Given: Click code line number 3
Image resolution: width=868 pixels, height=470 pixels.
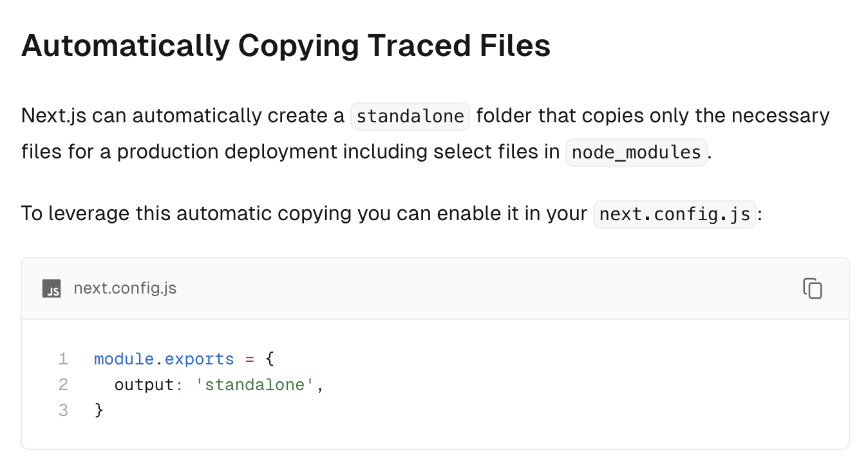Looking at the screenshot, I should tap(63, 410).
